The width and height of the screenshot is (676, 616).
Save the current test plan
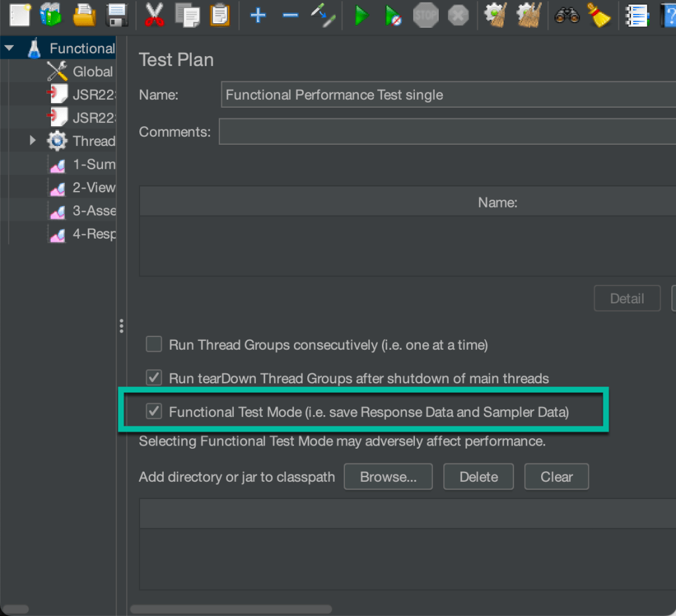pyautogui.click(x=118, y=15)
